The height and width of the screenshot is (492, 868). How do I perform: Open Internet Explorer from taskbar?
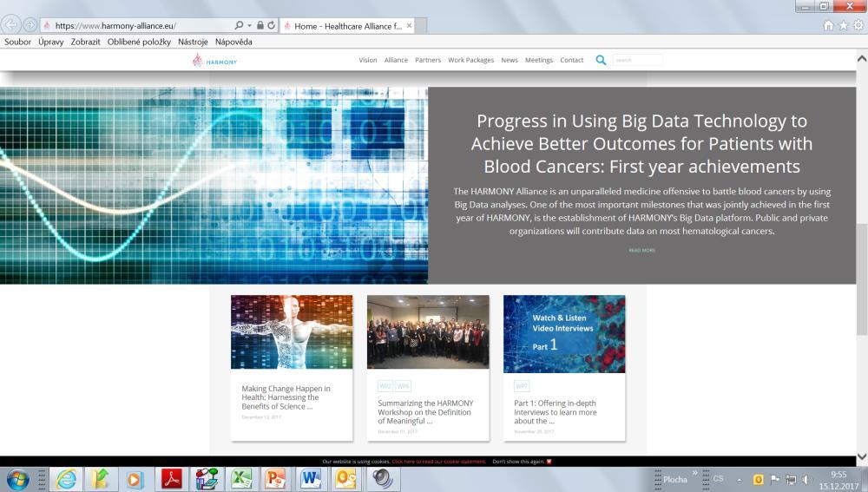(x=66, y=479)
